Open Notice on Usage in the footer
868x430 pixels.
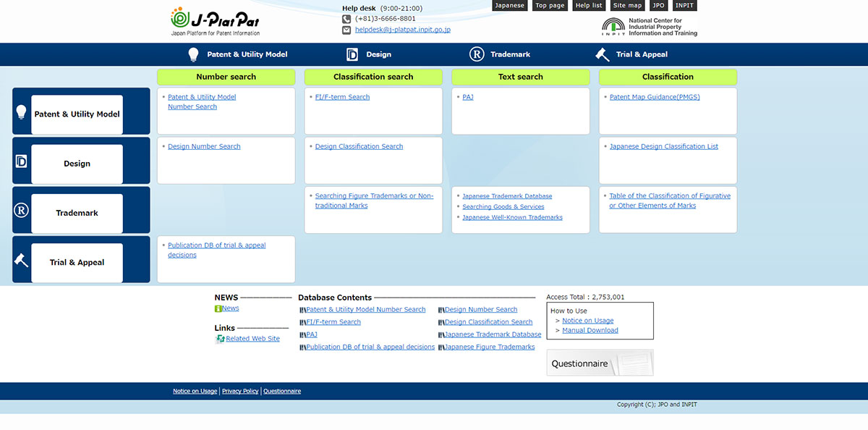(x=195, y=391)
